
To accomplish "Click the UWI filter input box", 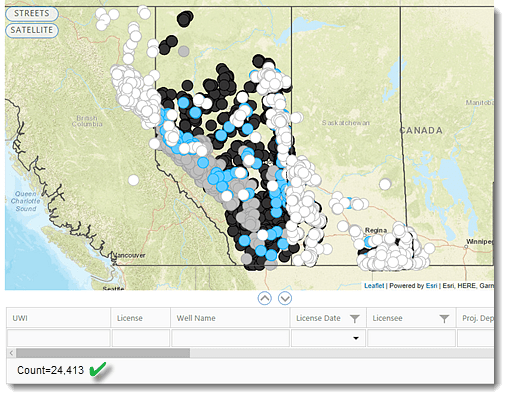I will (59, 338).
